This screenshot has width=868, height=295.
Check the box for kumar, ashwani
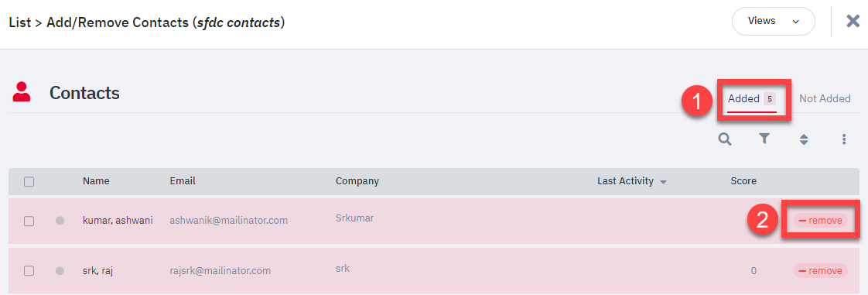point(29,221)
